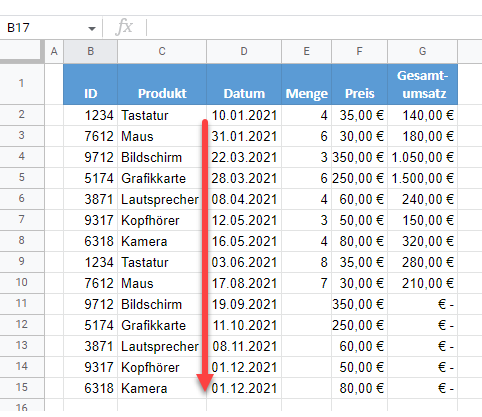Select the 150,00 € total cell

coord(422,220)
